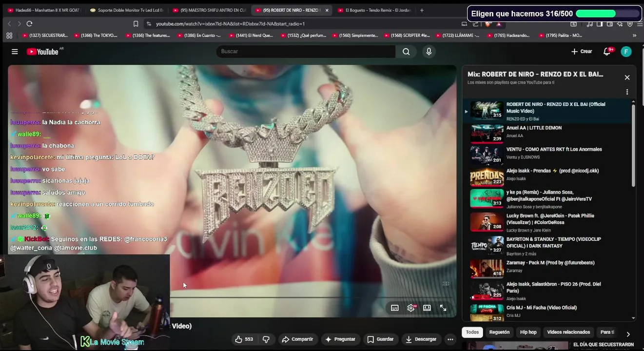Select the Videos relacionados chip
Viewport: 644px width, 351px height.
click(x=568, y=332)
